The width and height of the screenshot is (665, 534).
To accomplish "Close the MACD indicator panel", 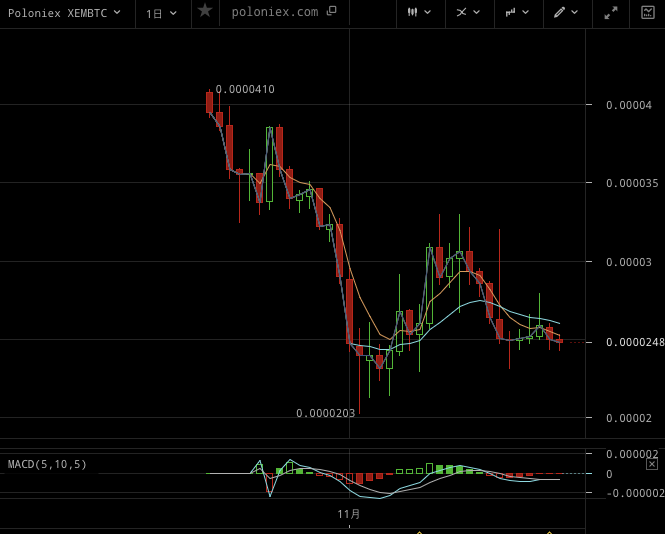I will tap(652, 464).
